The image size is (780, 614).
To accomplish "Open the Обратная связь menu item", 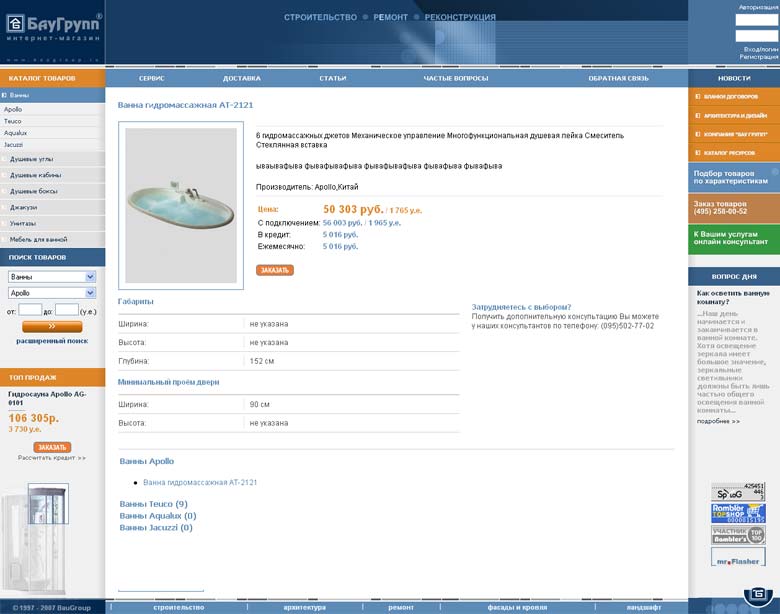I will coord(618,78).
